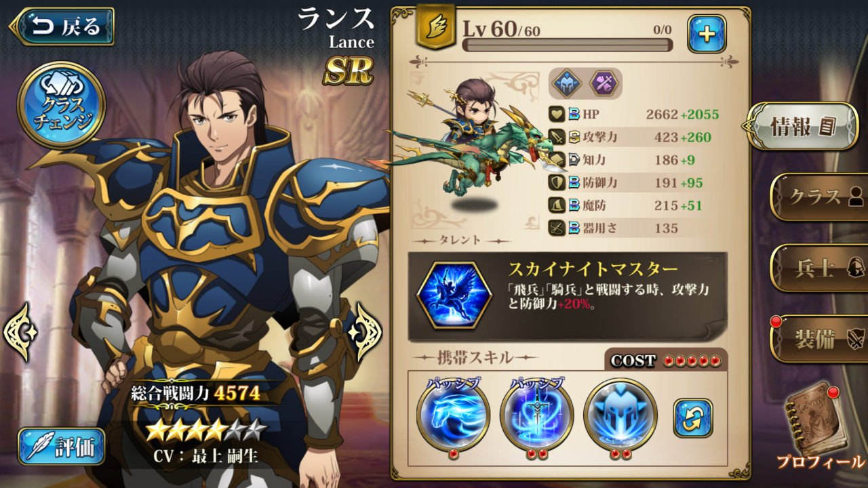Go to next character with right arrow
This screenshot has width=868, height=488.
click(x=366, y=331)
